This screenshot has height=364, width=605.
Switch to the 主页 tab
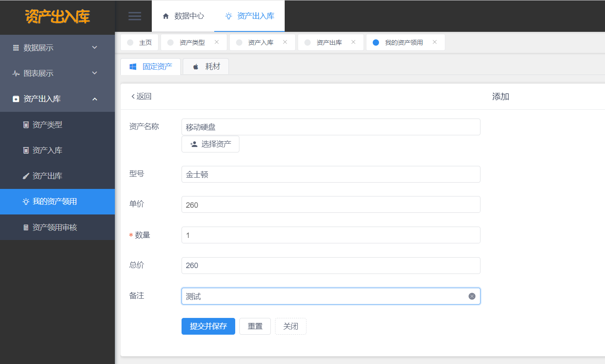(145, 42)
